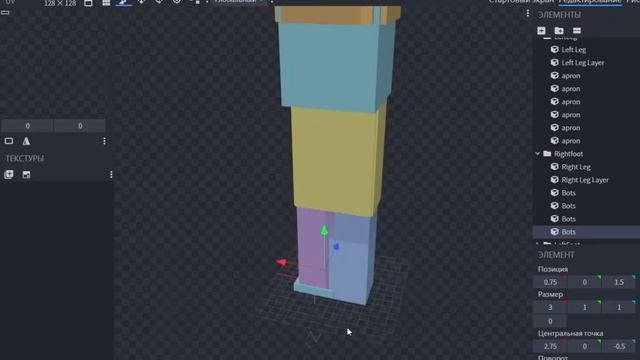
Task: Click the middle Size field showing 1
Action: [x=584, y=307]
